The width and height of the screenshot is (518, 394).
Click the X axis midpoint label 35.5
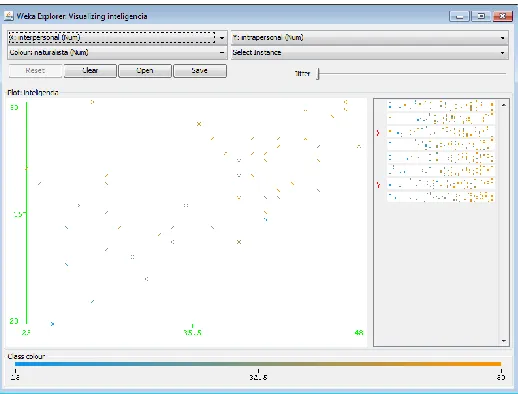coord(193,332)
